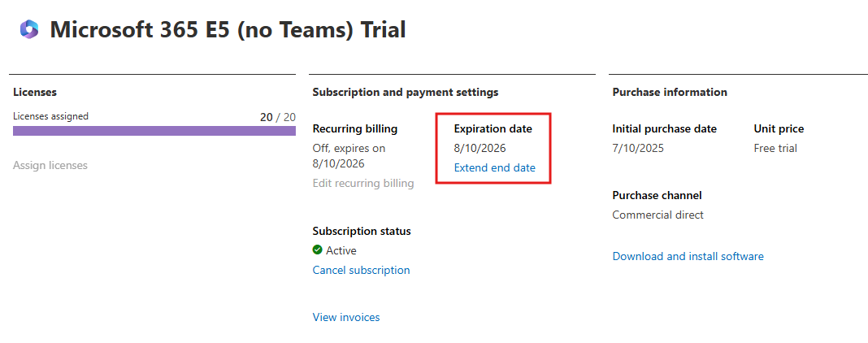Click the green Active status checkmark icon
The width and height of the screenshot is (868, 343).
point(318,250)
